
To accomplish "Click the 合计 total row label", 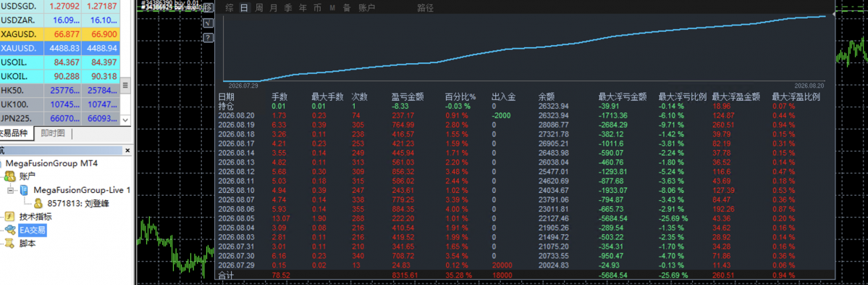I will (226, 275).
